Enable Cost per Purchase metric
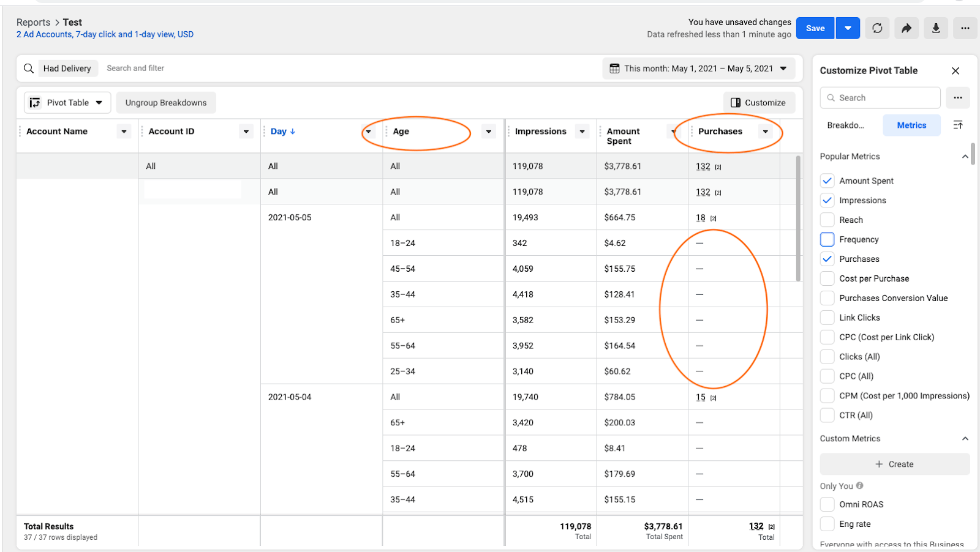980x552 pixels. coord(827,278)
